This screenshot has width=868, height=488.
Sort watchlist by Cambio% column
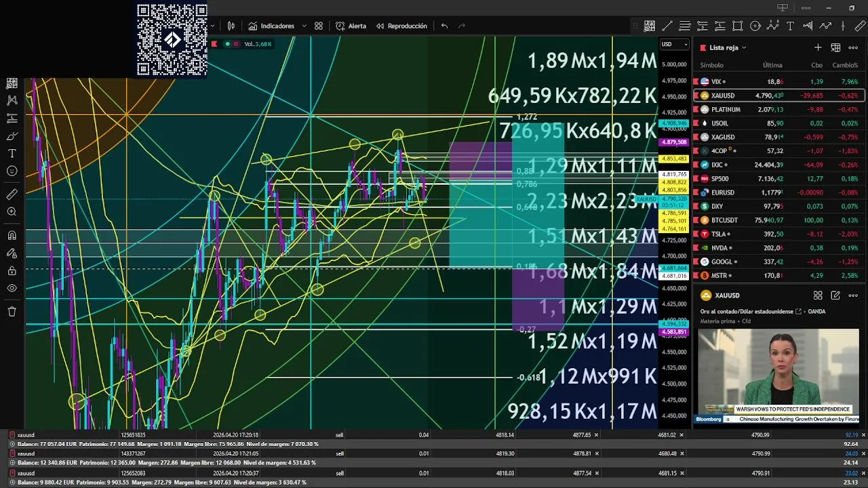pos(846,65)
